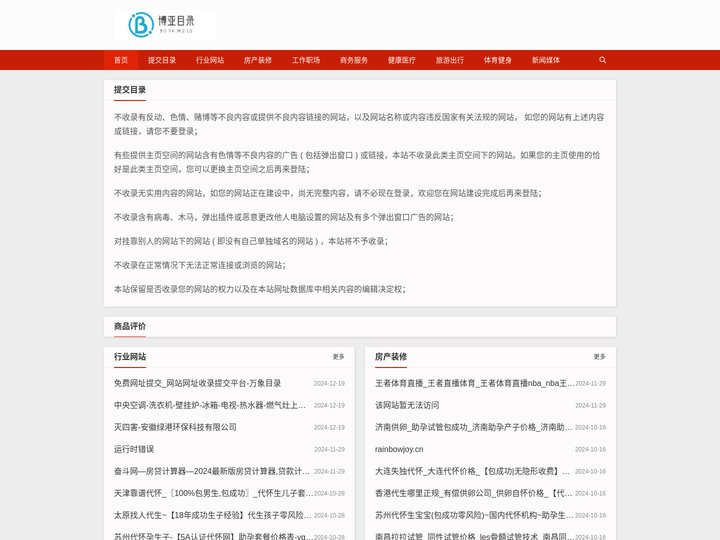Click date 2024-10-16 beside rainbowjoy.cn
720x540 pixels.
(x=590, y=450)
